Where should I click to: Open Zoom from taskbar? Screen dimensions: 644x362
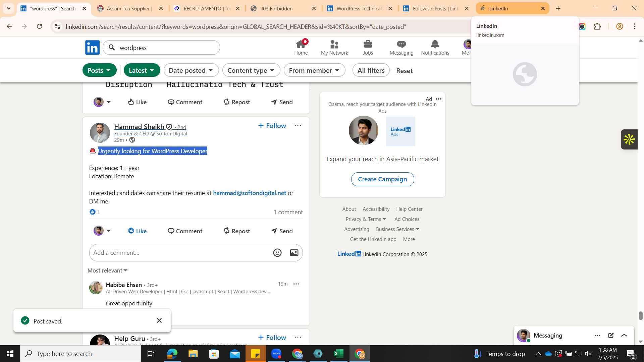(x=276, y=354)
